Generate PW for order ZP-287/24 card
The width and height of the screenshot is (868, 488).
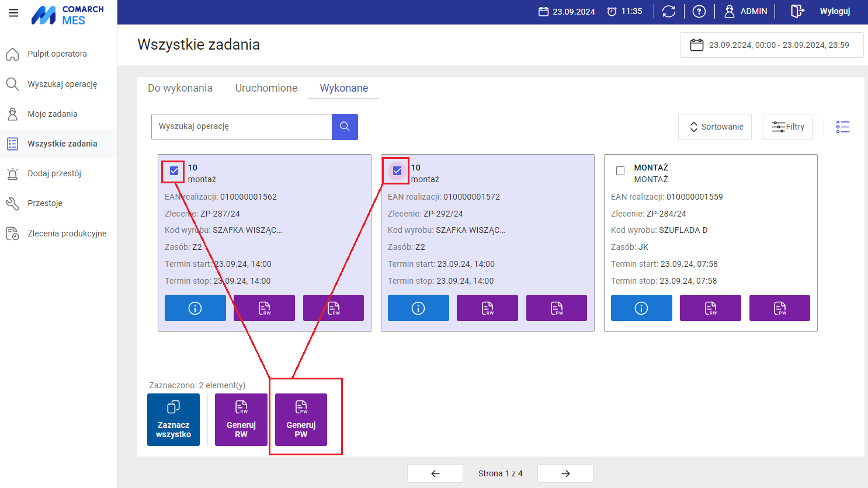coord(334,308)
